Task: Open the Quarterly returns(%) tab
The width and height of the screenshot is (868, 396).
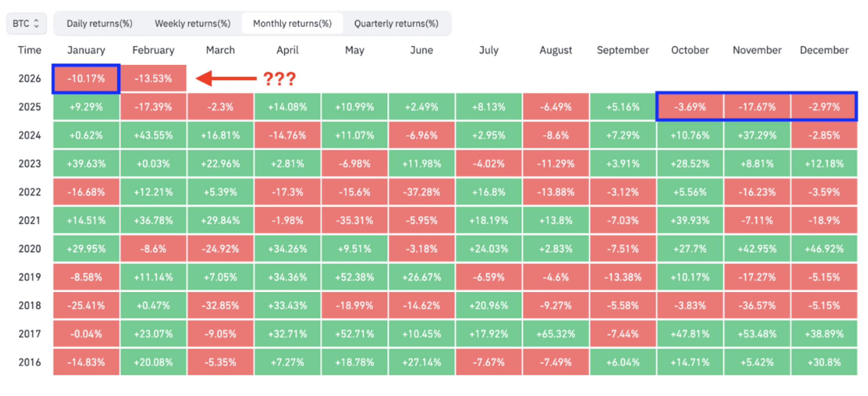Action: pos(396,23)
